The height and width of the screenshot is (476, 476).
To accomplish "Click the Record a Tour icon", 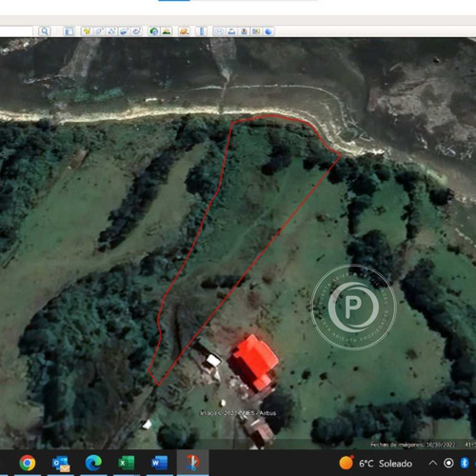I will click(136, 31).
